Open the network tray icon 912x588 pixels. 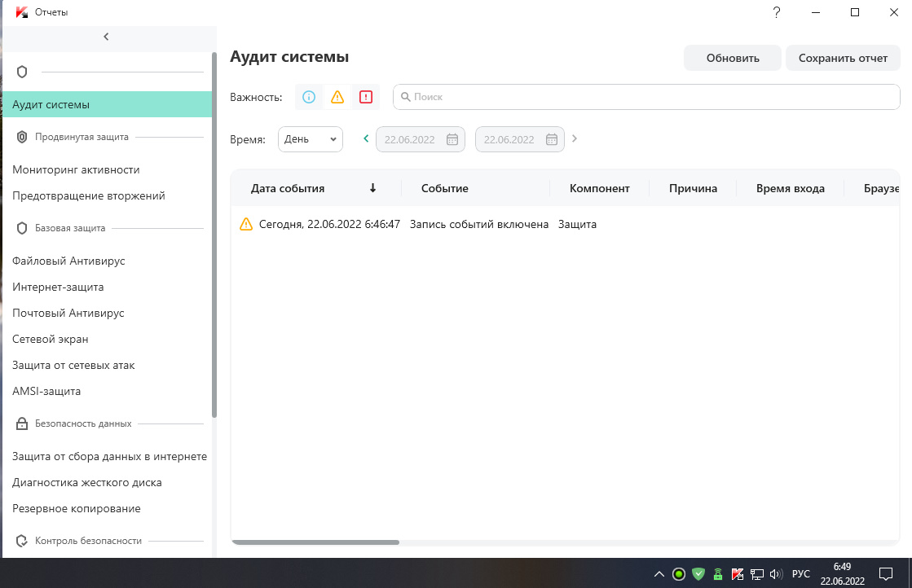pos(756,574)
